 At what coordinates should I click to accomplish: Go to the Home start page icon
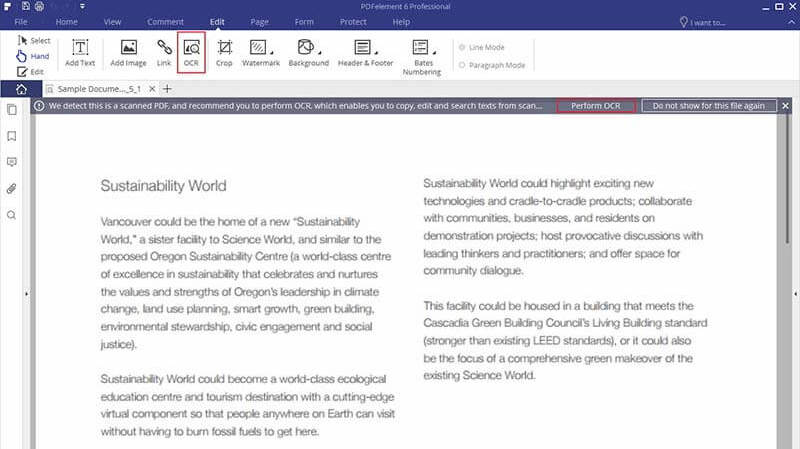click(x=21, y=89)
